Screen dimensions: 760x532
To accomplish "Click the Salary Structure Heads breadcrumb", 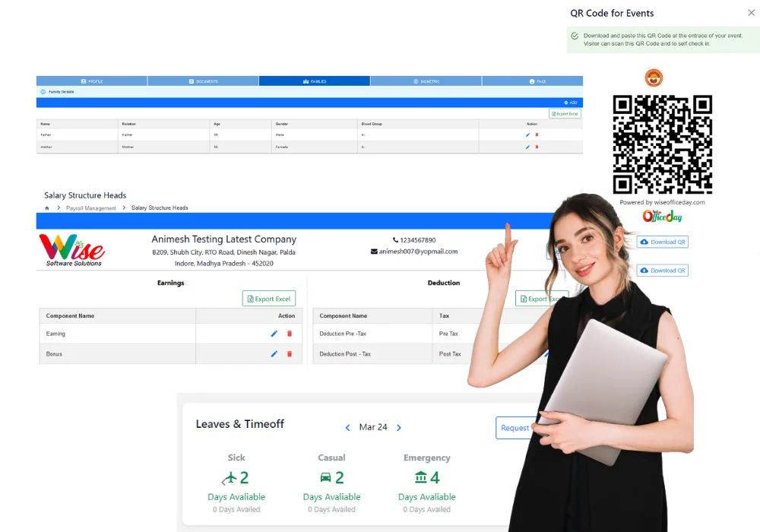I will [x=160, y=207].
